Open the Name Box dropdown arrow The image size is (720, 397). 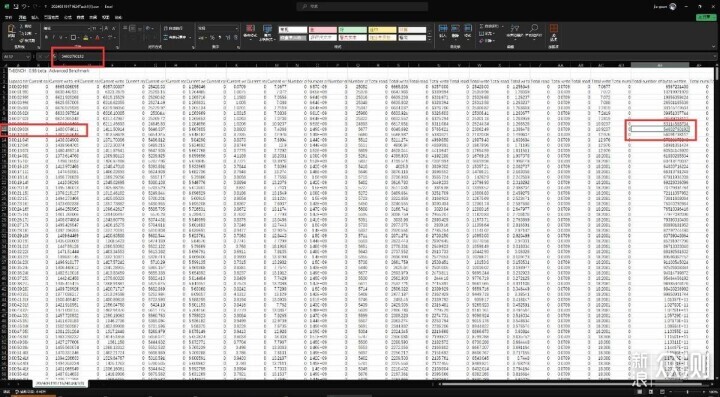click(x=28, y=56)
